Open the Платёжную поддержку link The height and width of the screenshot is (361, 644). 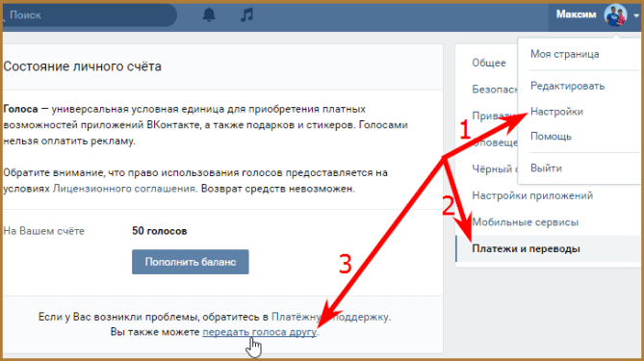tap(330, 317)
